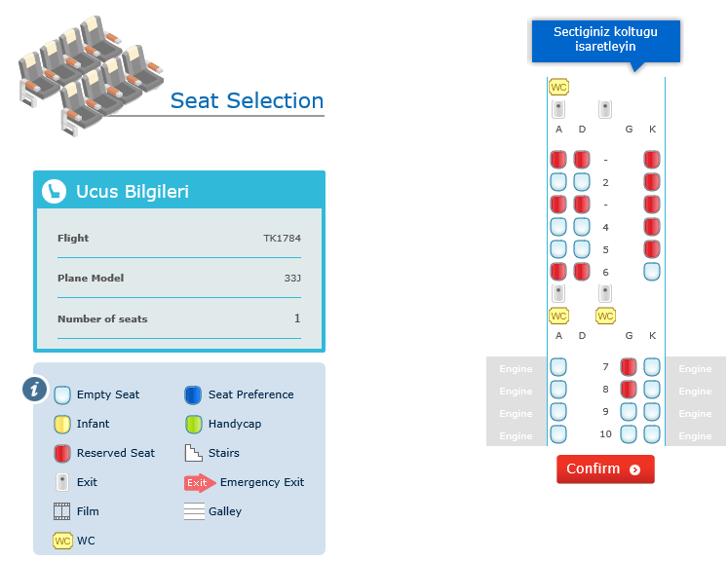
Task: Choose seat 10K in the last row
Action: [652, 434]
